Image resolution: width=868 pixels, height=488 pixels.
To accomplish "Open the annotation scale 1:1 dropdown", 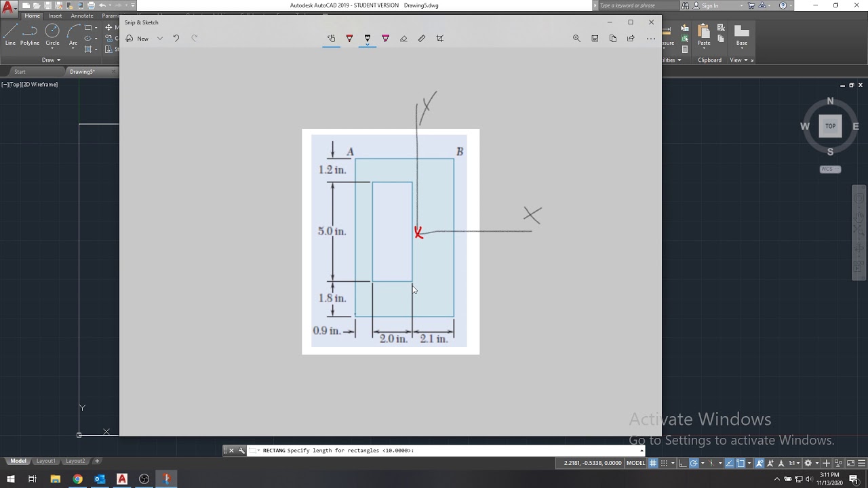I will tap(795, 463).
